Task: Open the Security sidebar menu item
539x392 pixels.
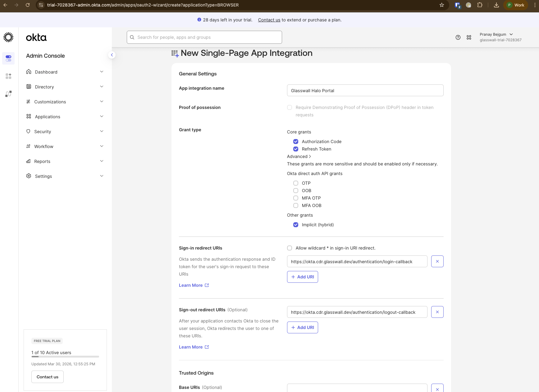Action: coord(65,131)
